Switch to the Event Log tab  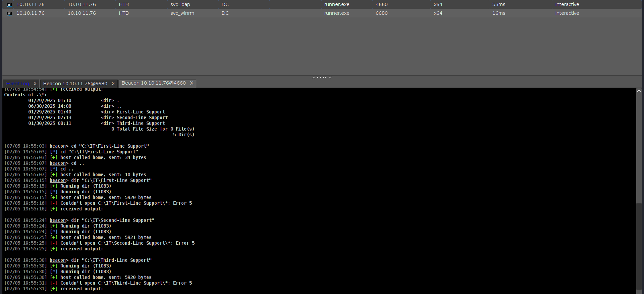click(17, 84)
